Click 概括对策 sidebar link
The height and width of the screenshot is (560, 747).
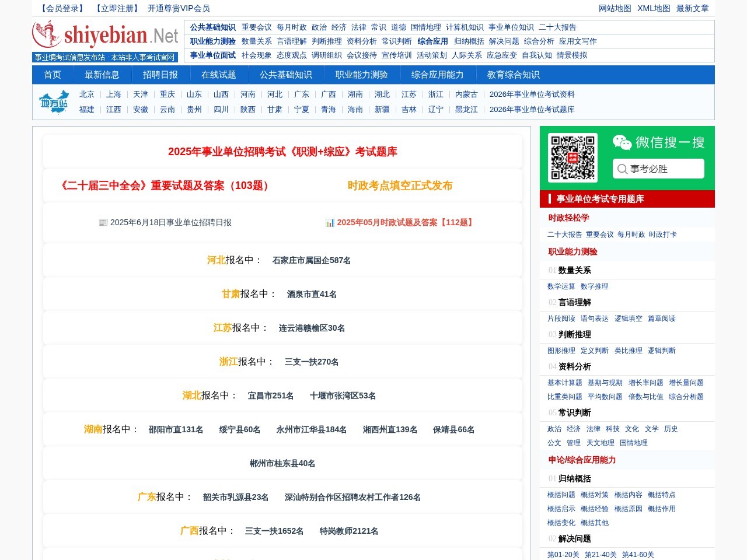(x=595, y=495)
